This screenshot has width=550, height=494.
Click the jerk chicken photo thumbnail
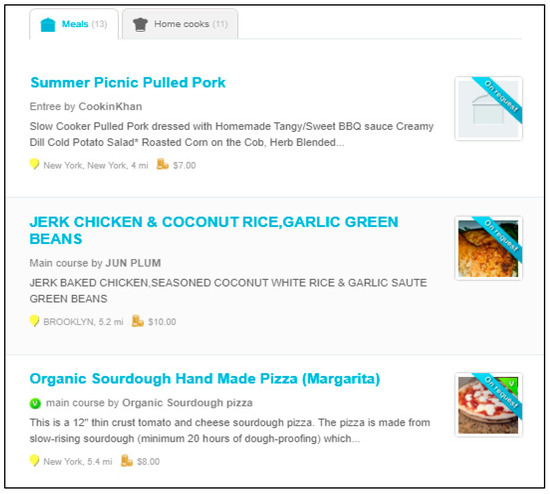488,248
